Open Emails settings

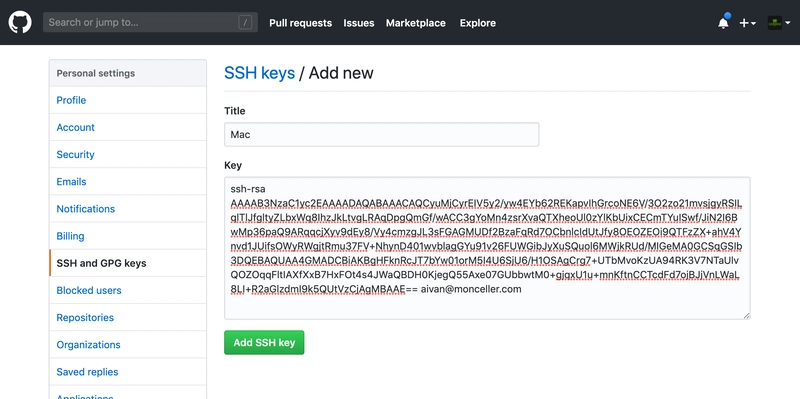128,182
